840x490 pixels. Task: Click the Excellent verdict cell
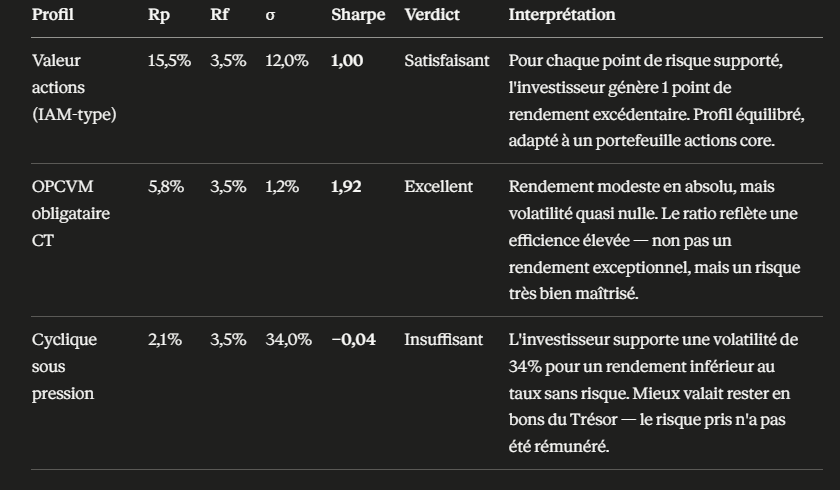coord(438,187)
